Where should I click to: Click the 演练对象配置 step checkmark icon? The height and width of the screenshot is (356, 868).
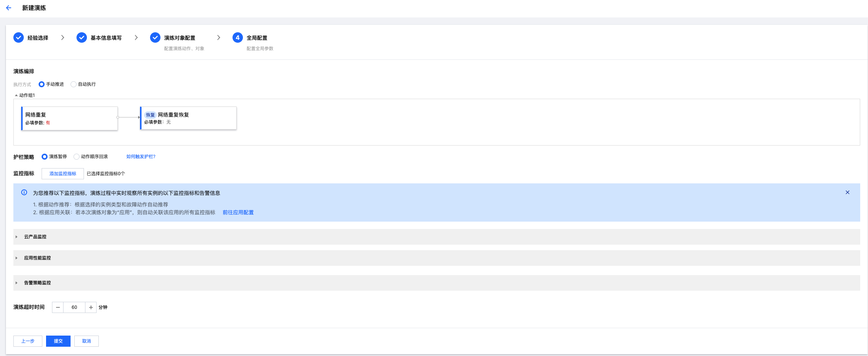click(x=155, y=37)
